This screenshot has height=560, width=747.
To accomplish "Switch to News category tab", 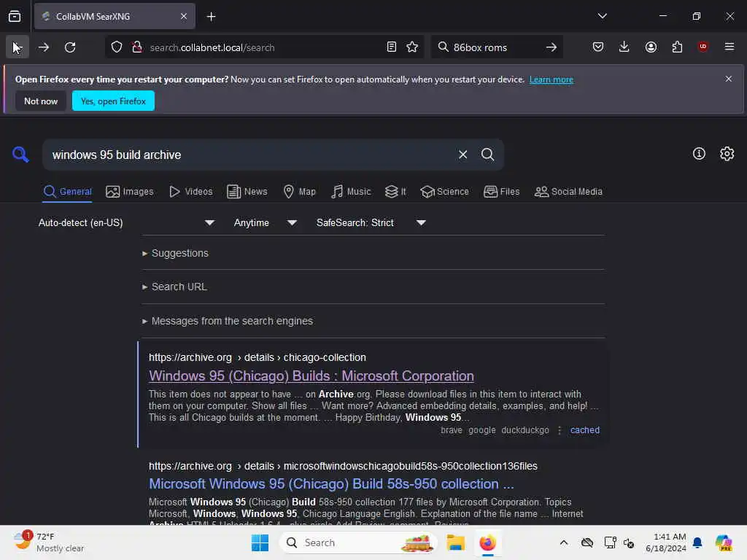I will 247,192.
